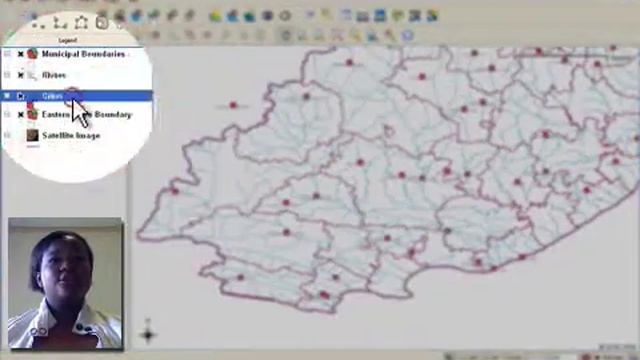This screenshot has height=360, width=640.
Task: Toggle visibility checkbox of Cities layer
Action: coord(20,96)
